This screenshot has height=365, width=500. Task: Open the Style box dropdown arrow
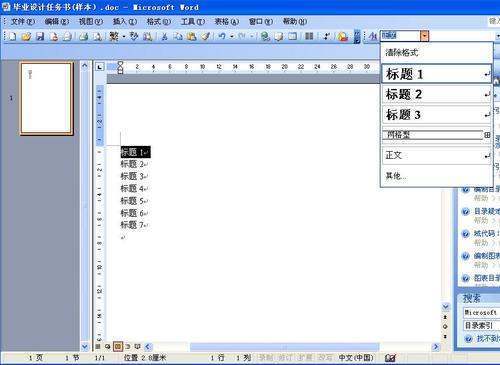[424, 36]
